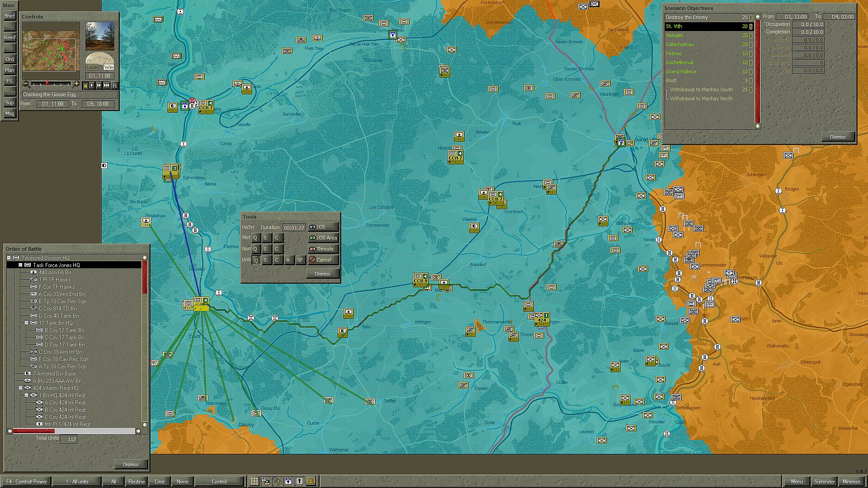
Task: Click the orange commander portrait icon
Action: pyautogui.click(x=311, y=481)
